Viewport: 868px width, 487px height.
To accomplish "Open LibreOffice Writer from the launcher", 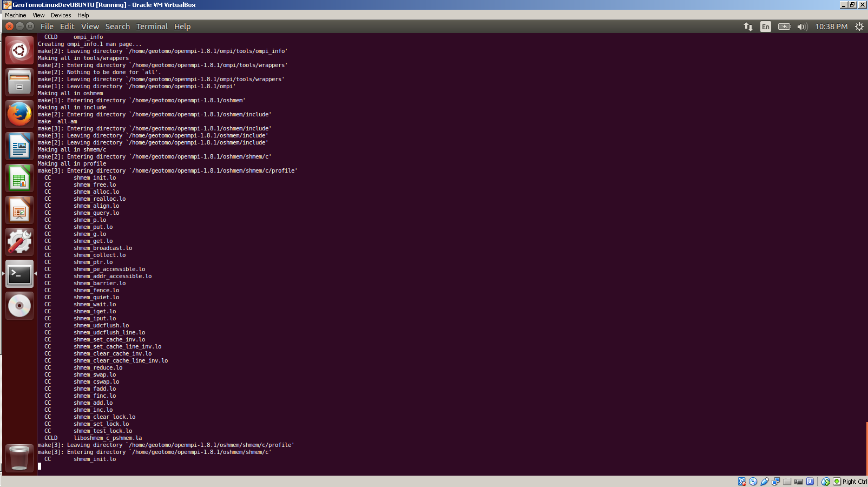I will (19, 146).
